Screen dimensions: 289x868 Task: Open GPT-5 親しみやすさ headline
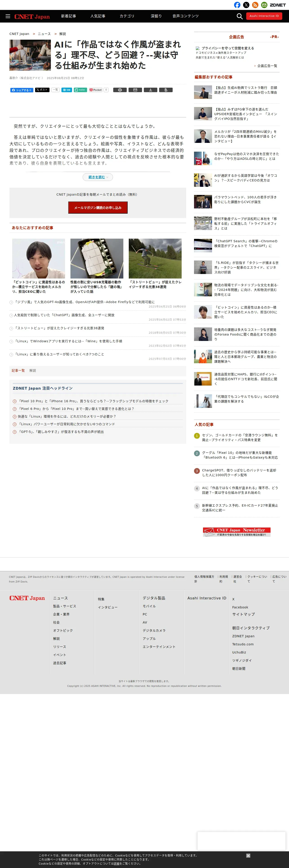(61, 432)
